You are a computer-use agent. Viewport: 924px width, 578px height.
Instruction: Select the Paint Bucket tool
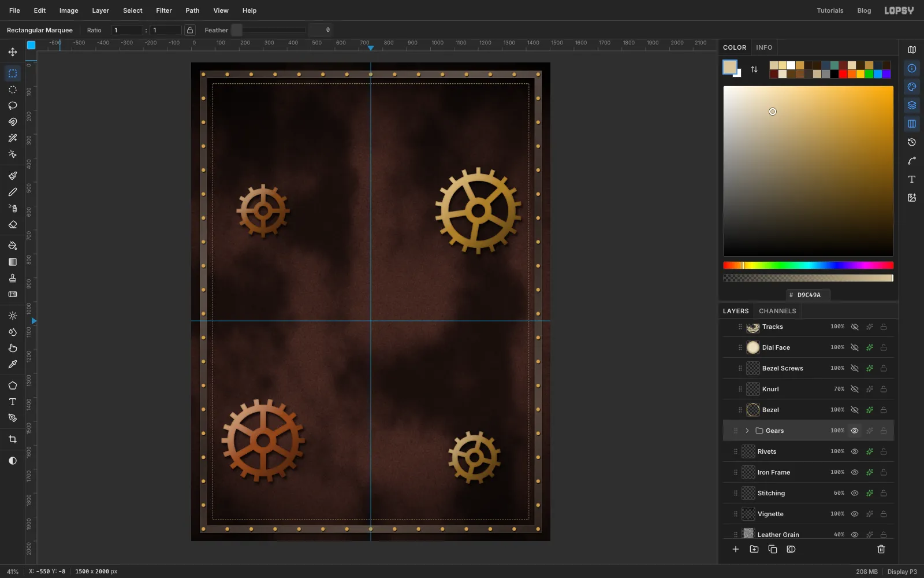13,246
